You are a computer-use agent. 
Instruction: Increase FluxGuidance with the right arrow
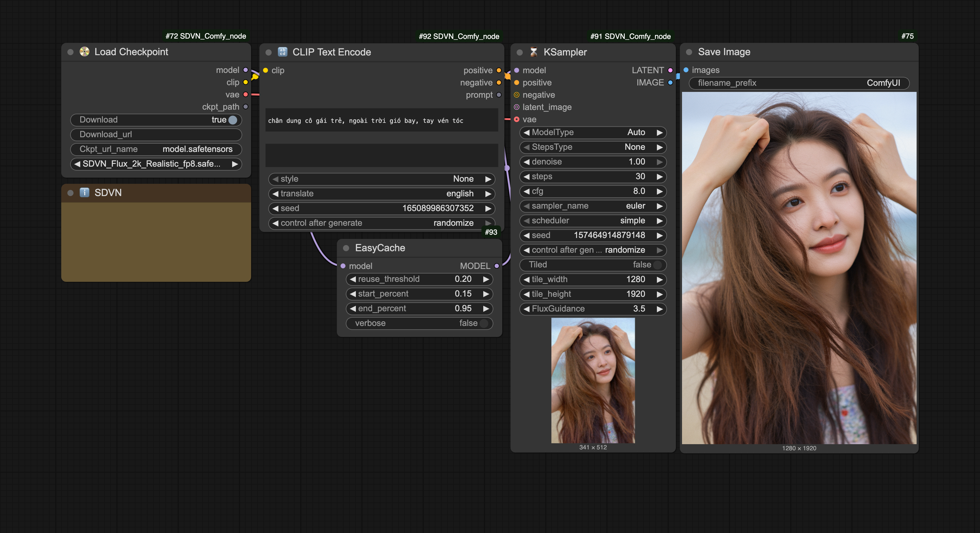click(660, 309)
